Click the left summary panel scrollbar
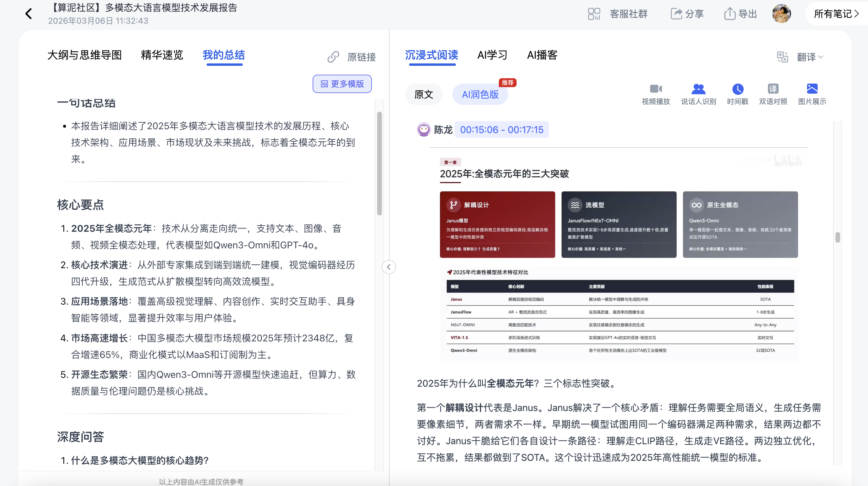Viewport: 868px width, 486px height. point(380,164)
